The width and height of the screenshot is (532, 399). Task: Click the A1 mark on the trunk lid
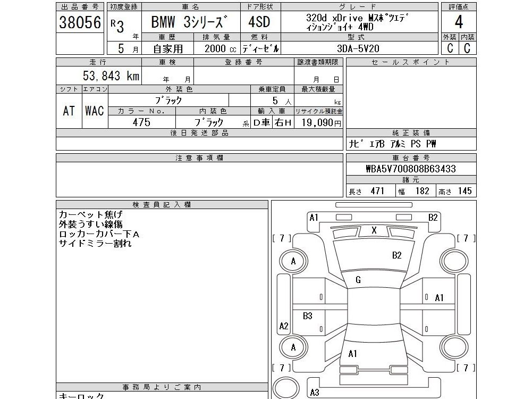tap(352, 354)
